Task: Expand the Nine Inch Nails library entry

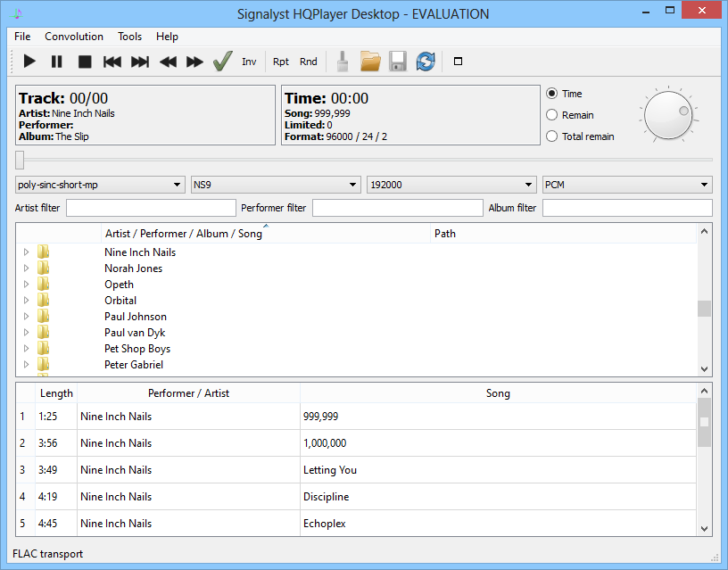Action: (26, 252)
